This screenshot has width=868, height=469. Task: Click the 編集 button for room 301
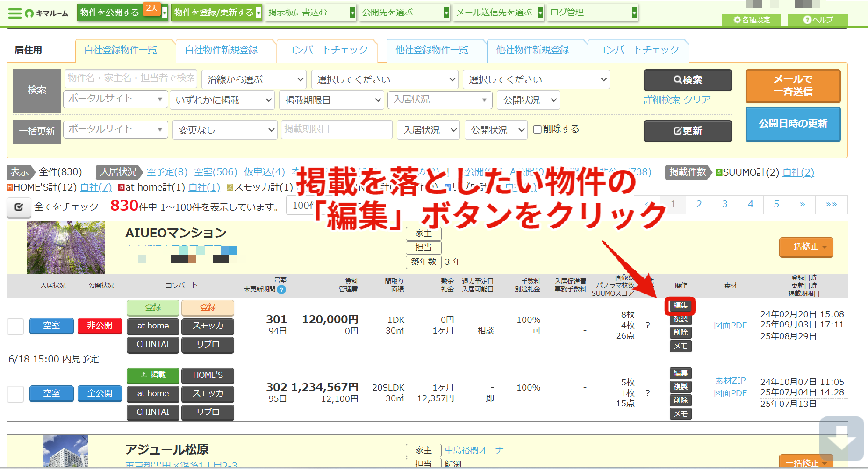(681, 306)
